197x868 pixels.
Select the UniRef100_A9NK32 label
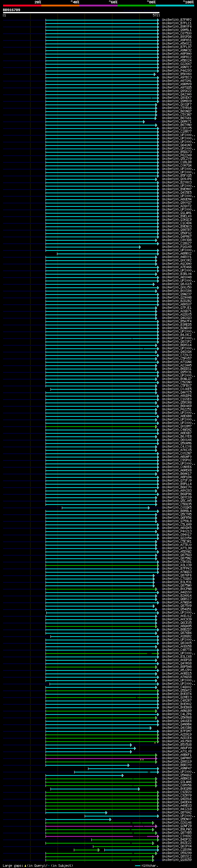tap(176, 50)
